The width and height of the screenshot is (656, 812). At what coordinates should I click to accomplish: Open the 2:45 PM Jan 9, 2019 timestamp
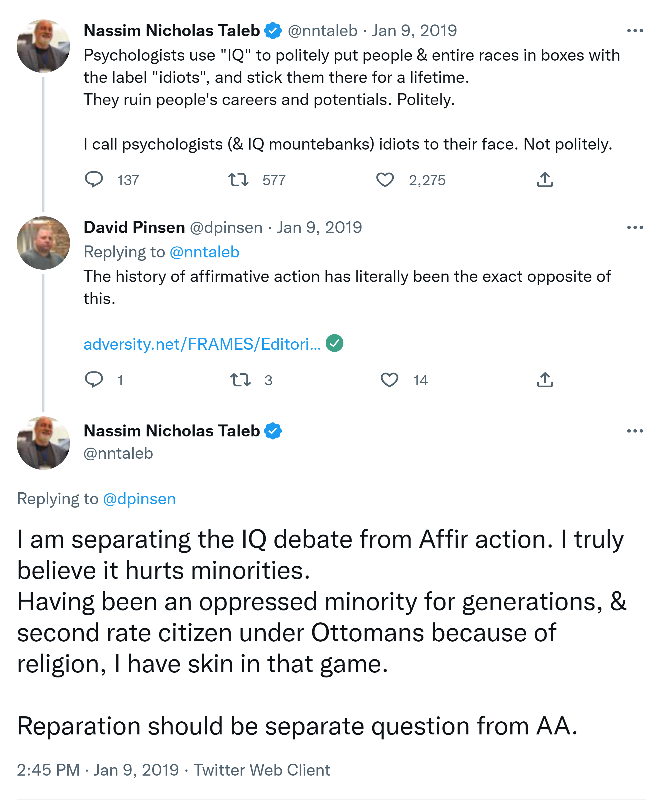[x=98, y=770]
